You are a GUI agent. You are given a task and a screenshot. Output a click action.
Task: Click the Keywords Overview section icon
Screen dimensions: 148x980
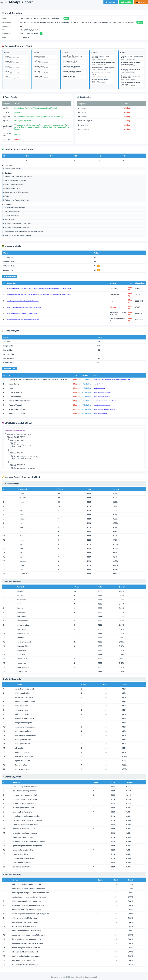click(3, 46)
